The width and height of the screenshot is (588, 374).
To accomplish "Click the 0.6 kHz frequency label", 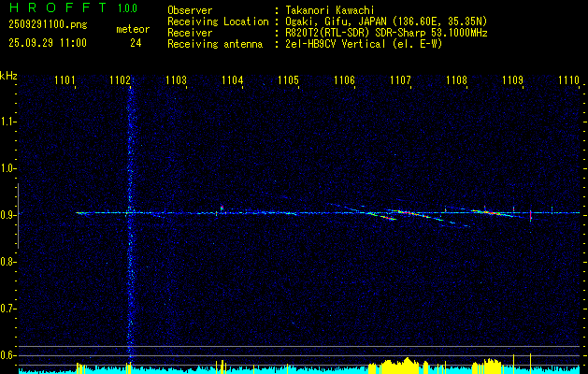I will [6, 355].
